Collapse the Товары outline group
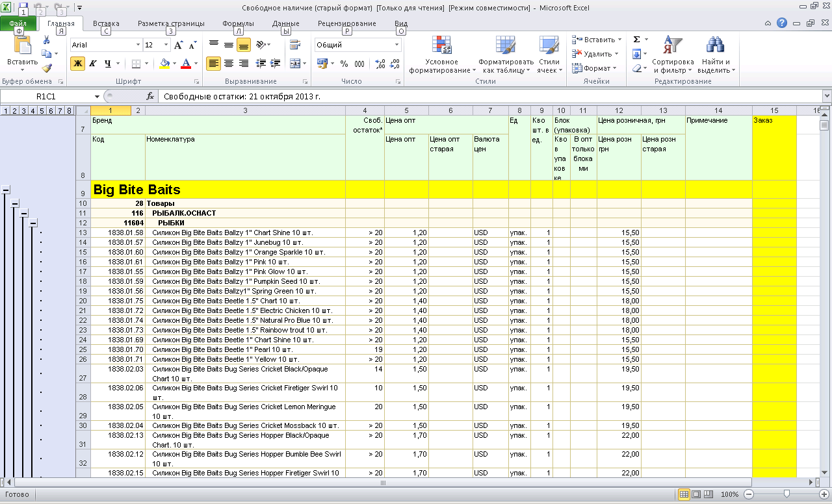 [15, 203]
